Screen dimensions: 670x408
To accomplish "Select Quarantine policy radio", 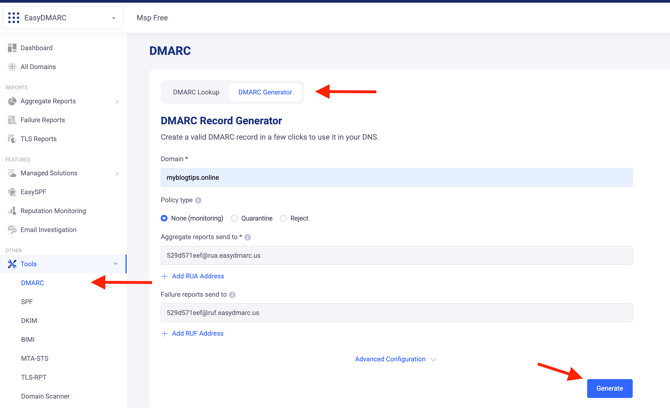I will pyautogui.click(x=234, y=218).
